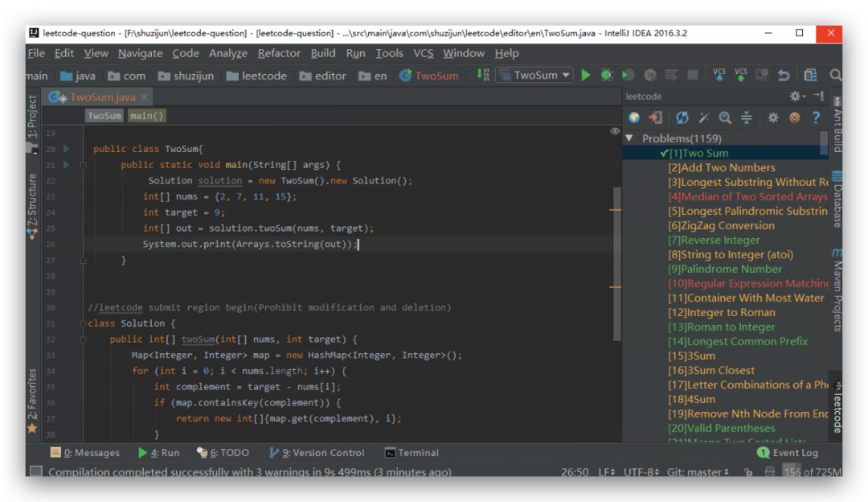868x502 pixels.
Task: Click the editor vertical scrollbar thumb
Action: [x=616, y=263]
